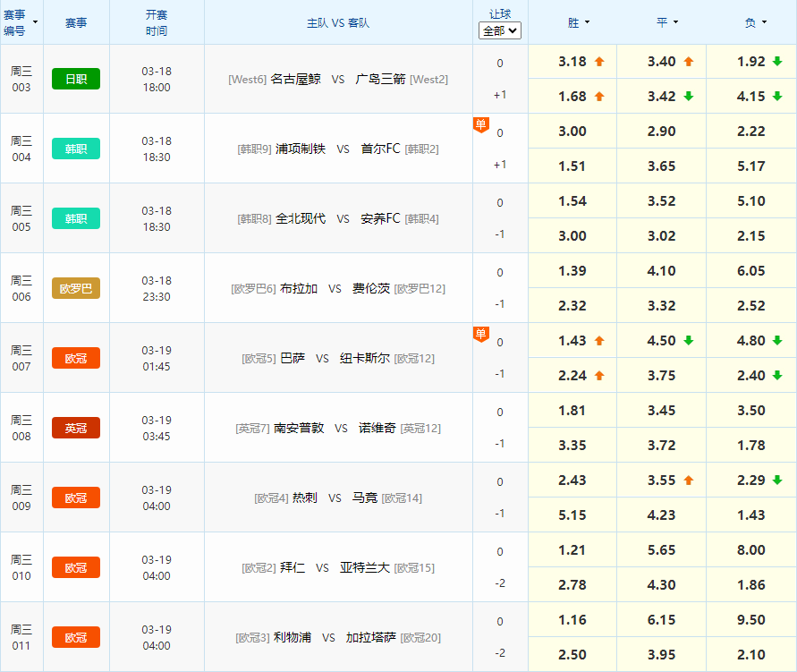Select handicap win odds 1.68 match 003

(x=572, y=96)
